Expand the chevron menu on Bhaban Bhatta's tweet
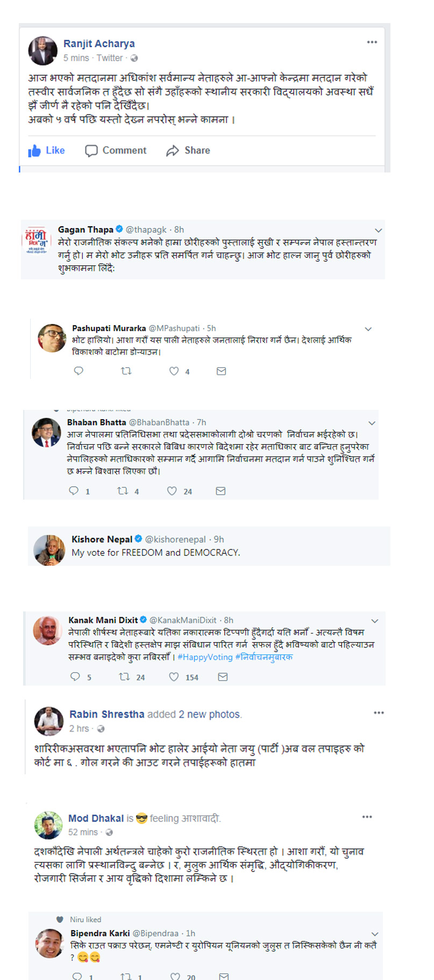This screenshot has width=434, height=980. (x=372, y=423)
